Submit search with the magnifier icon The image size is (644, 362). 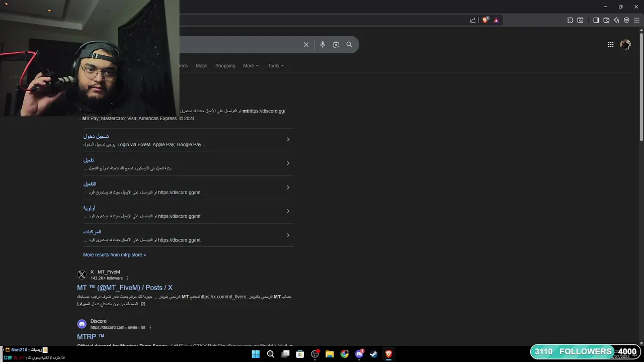pos(349,45)
